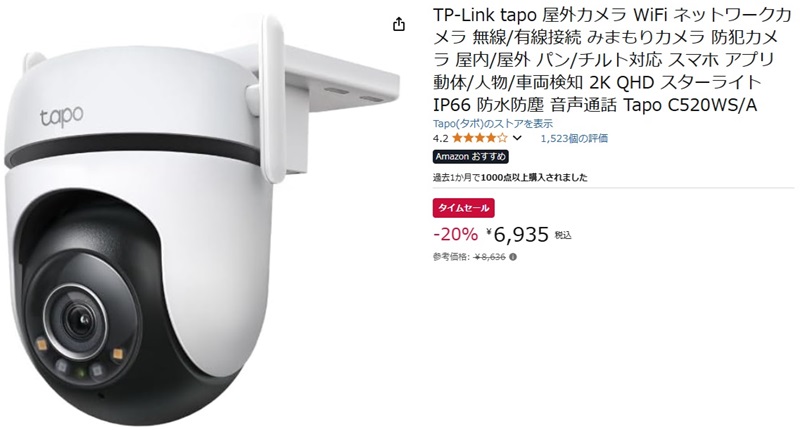
Task: Expand the rating breakdown chevron
Action: pyautogui.click(x=517, y=138)
